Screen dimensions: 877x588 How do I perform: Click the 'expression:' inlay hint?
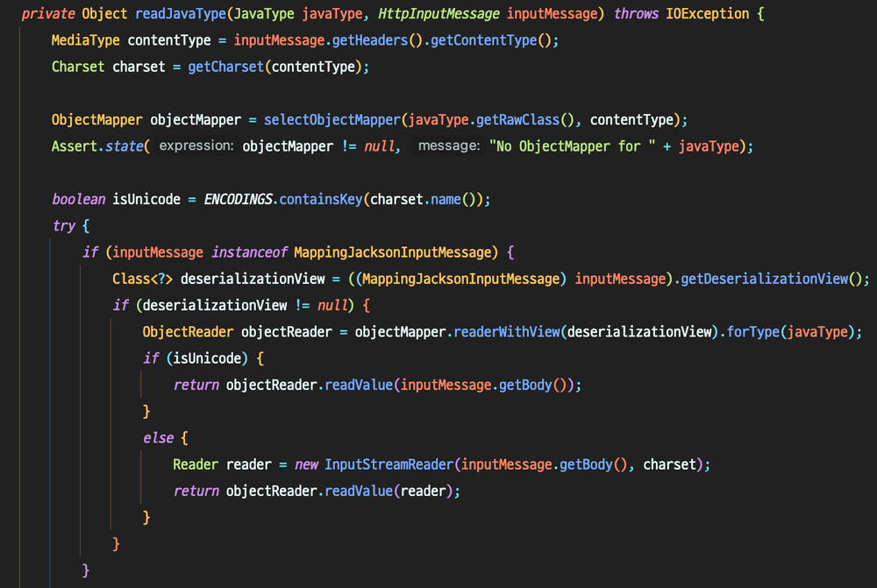[x=196, y=146]
